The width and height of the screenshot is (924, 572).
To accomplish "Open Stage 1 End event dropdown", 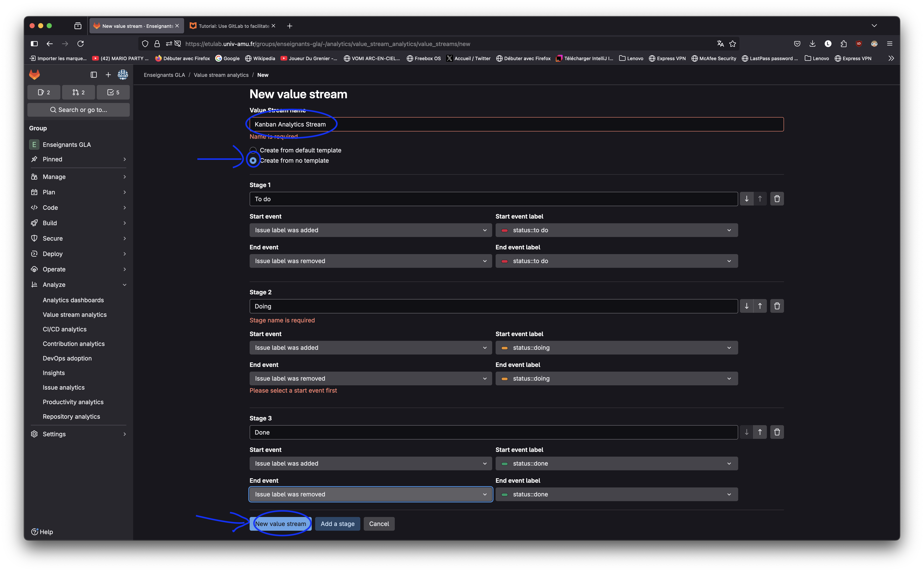I will coord(371,261).
